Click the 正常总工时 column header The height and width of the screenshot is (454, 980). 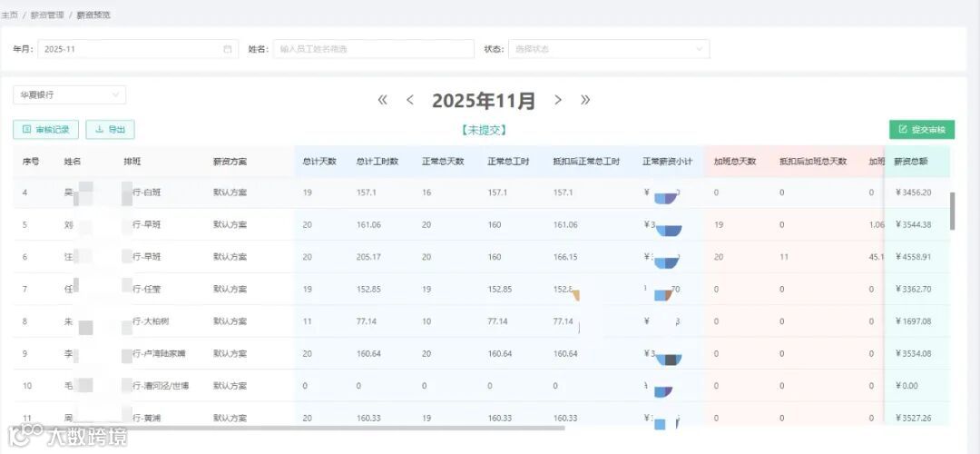point(508,162)
